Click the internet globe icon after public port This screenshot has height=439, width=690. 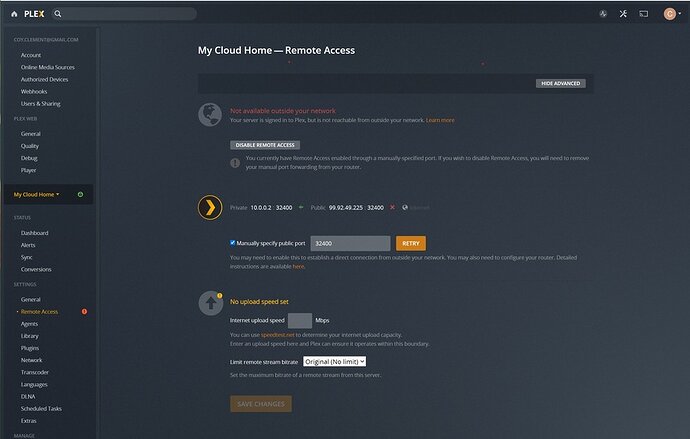pyautogui.click(x=405, y=207)
